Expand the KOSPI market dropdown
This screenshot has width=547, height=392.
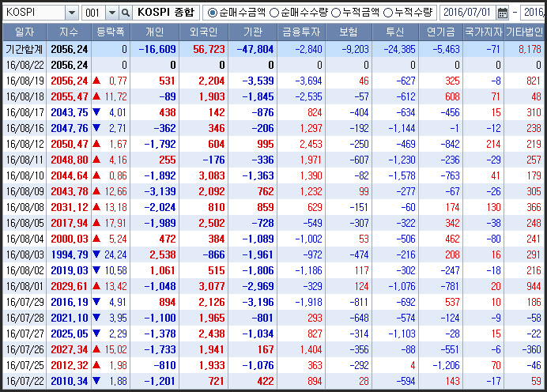[71, 13]
